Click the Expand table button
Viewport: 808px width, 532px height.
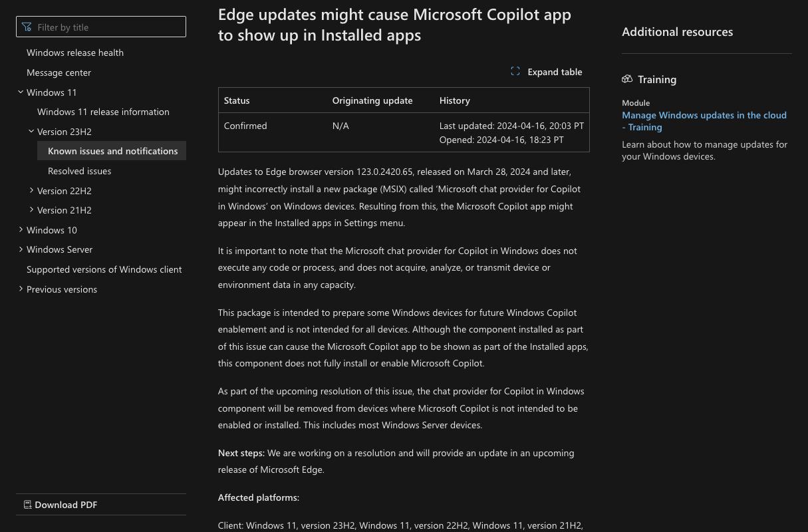click(547, 72)
